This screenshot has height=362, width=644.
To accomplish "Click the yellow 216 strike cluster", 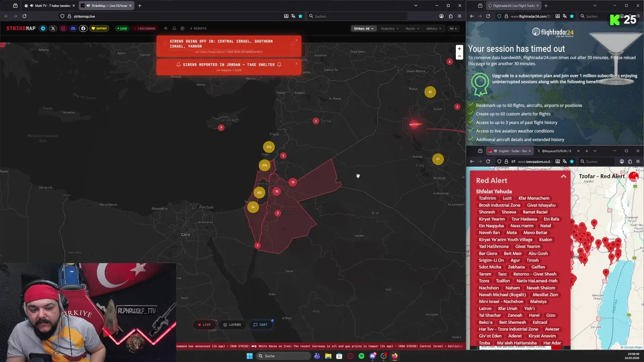I will 269,147.
